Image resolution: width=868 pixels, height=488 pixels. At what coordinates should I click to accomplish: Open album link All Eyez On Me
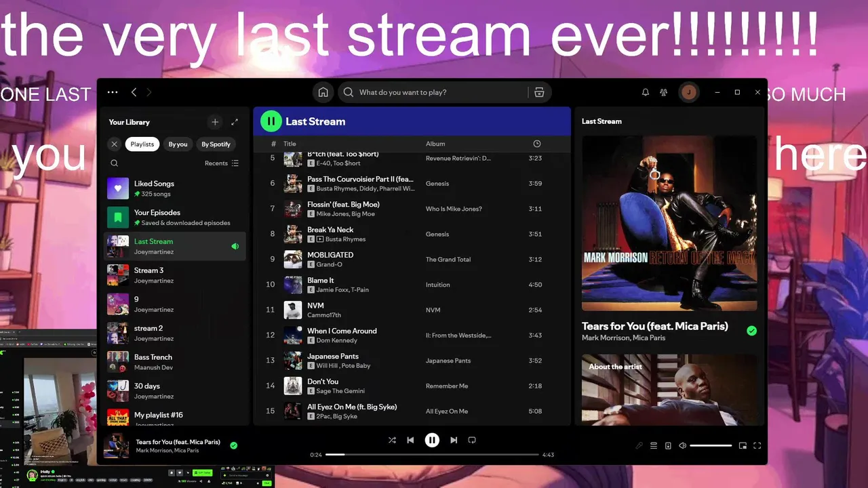click(447, 411)
